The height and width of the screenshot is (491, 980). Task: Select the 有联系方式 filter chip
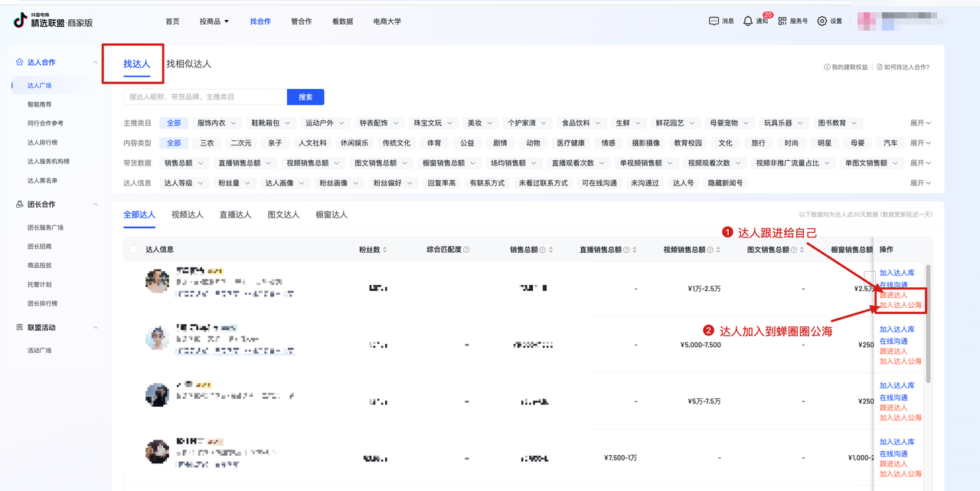[487, 183]
